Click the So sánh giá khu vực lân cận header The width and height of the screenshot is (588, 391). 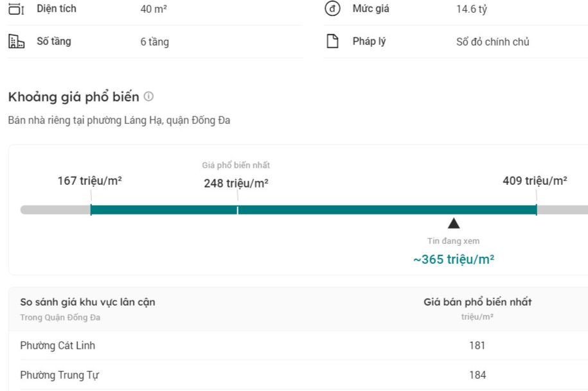87,302
